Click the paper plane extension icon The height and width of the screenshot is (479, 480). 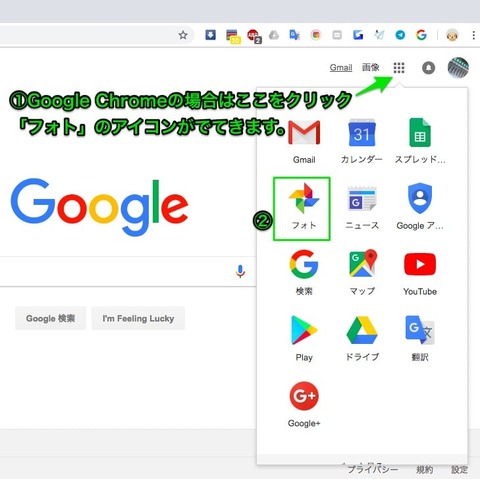[x=379, y=35]
